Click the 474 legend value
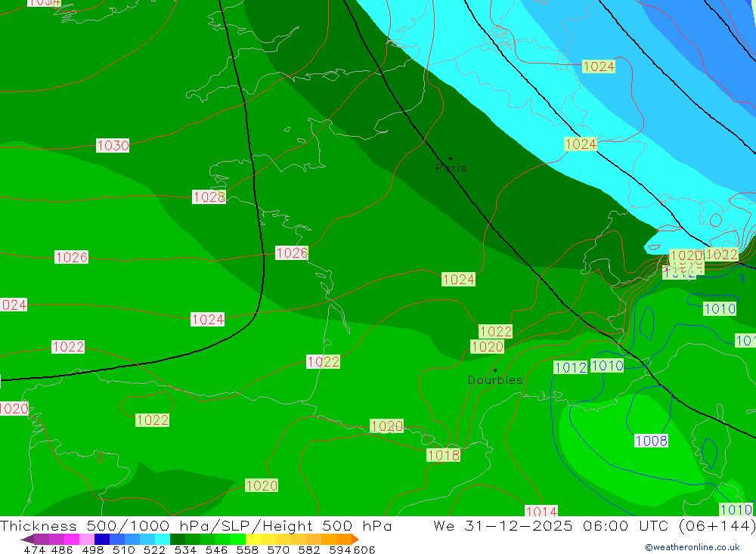 34,549
